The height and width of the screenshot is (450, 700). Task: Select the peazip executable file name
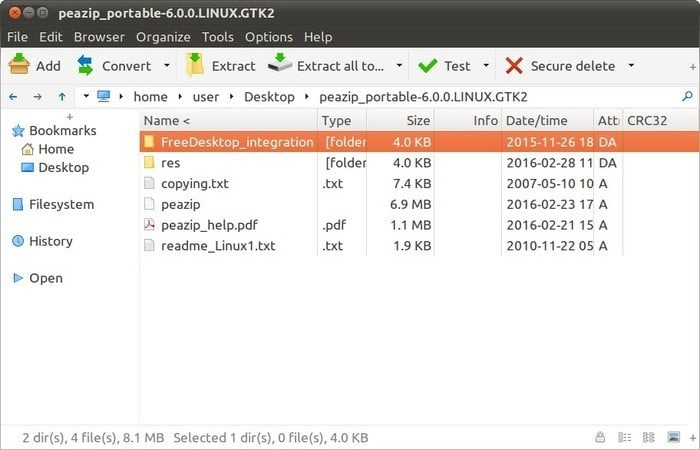[181, 204]
